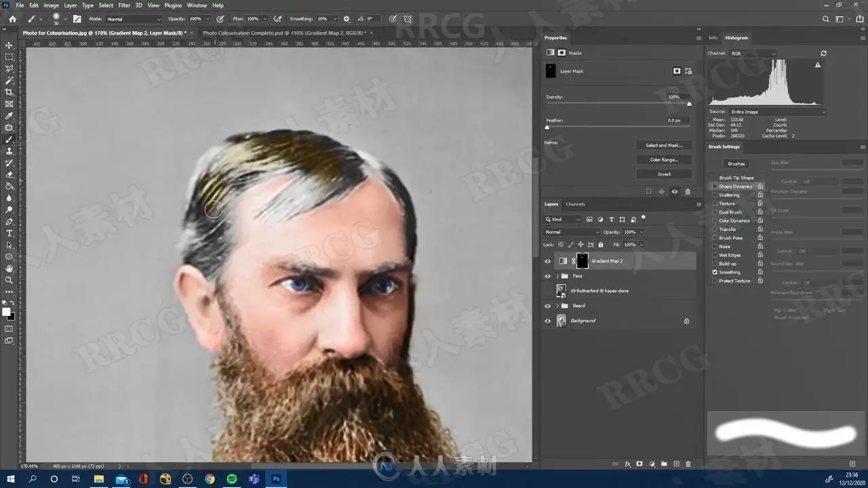Create new fill or adjustment layer
This screenshot has width=868, height=488.
tap(652, 464)
